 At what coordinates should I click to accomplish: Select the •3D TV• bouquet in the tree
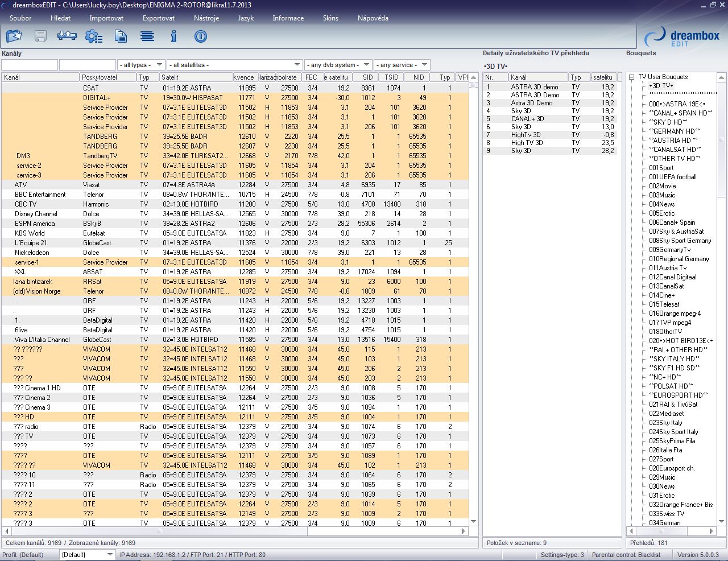(x=661, y=86)
